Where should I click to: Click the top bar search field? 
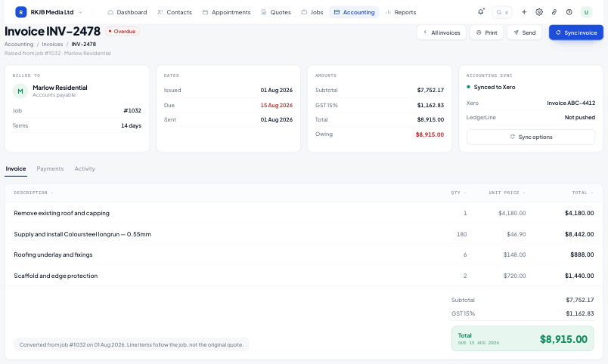tap(502, 12)
